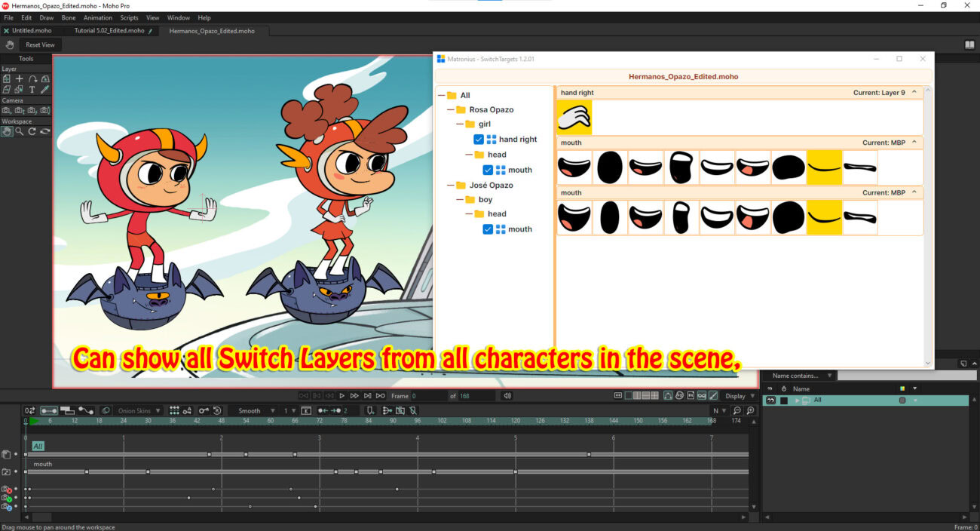Click the 'mouth' channel label in timeline
980x531 pixels.
(x=43, y=464)
